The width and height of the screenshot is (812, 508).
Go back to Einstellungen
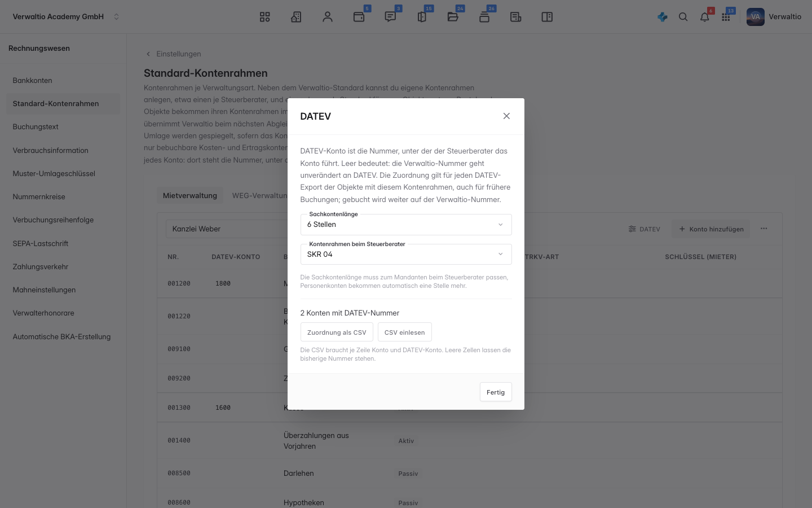coord(173,54)
